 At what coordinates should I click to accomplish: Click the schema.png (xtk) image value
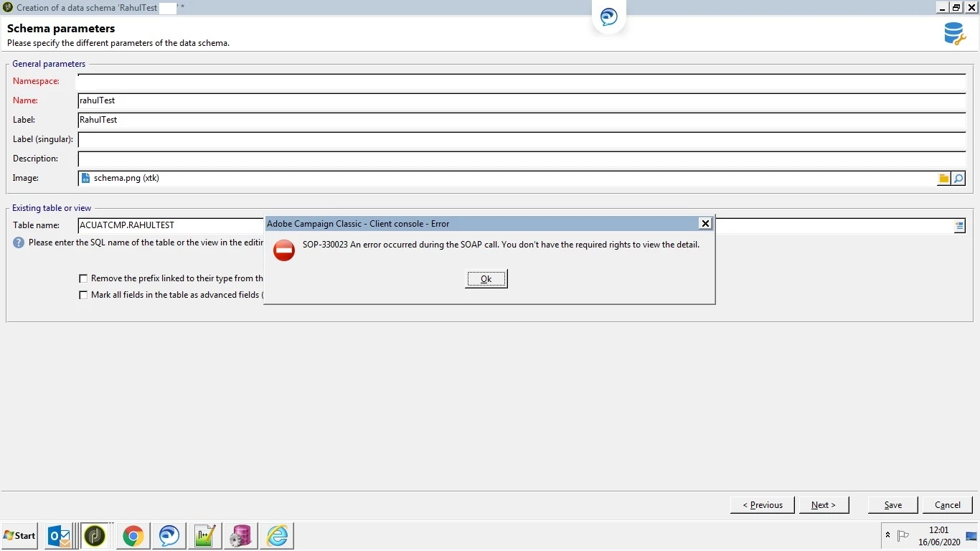coord(126,178)
